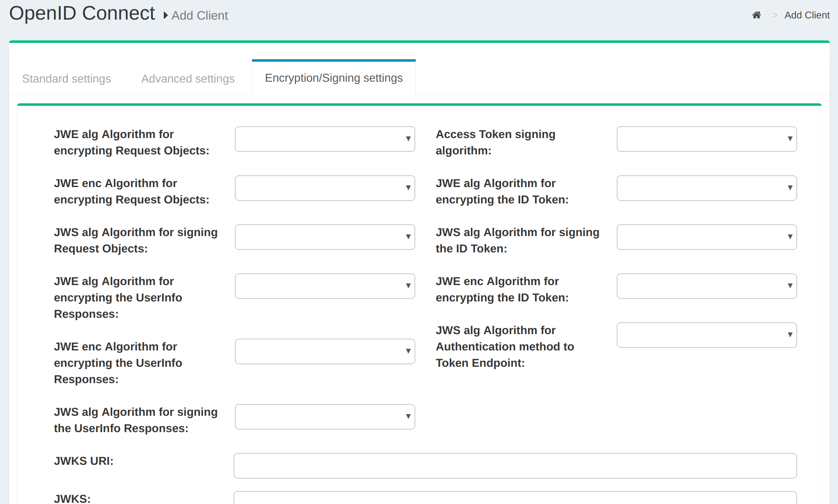
Task: Switch to the Standard settings tab
Action: (67, 78)
